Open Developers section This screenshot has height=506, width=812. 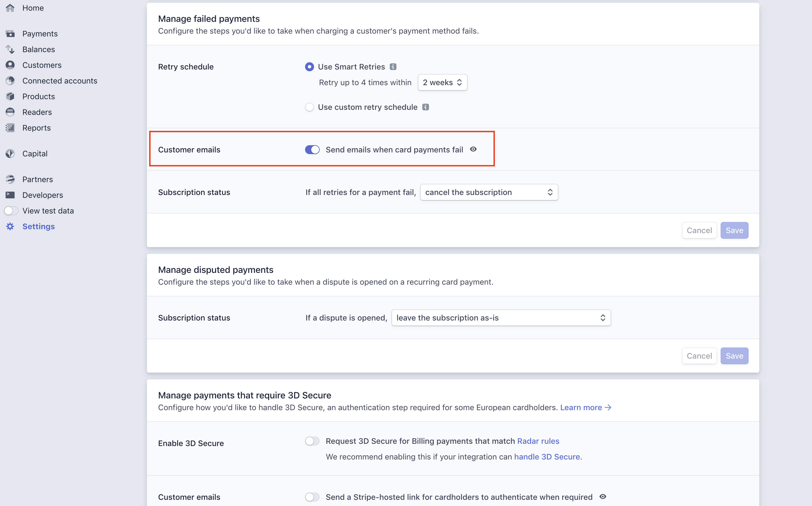pos(43,195)
